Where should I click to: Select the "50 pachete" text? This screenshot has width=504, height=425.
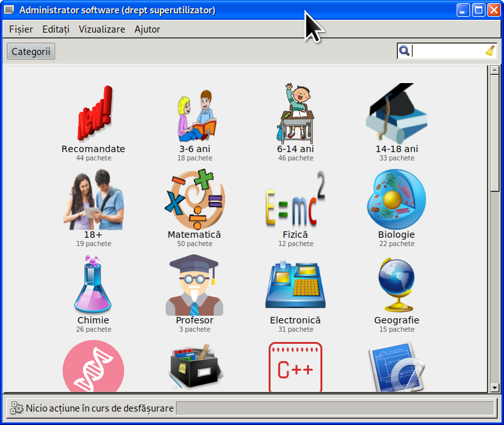coord(195,244)
